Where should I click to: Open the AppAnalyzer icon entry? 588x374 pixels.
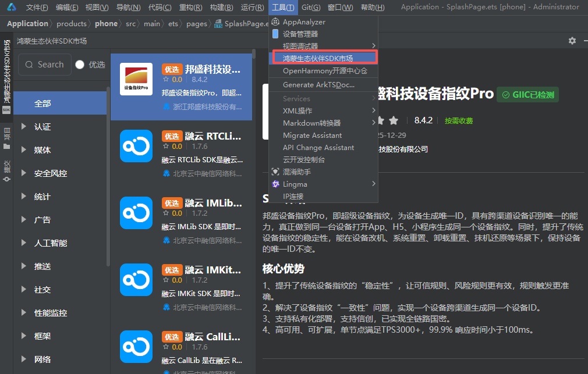point(275,22)
